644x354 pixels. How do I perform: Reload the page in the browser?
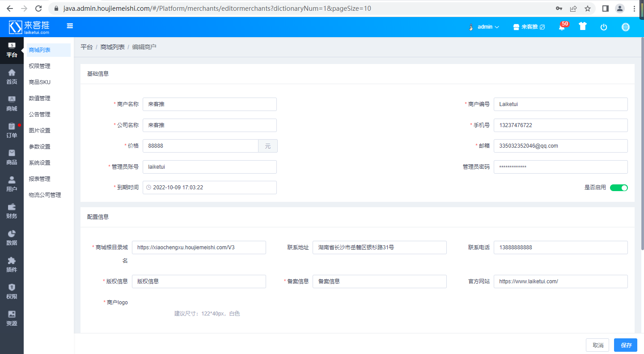pyautogui.click(x=38, y=9)
